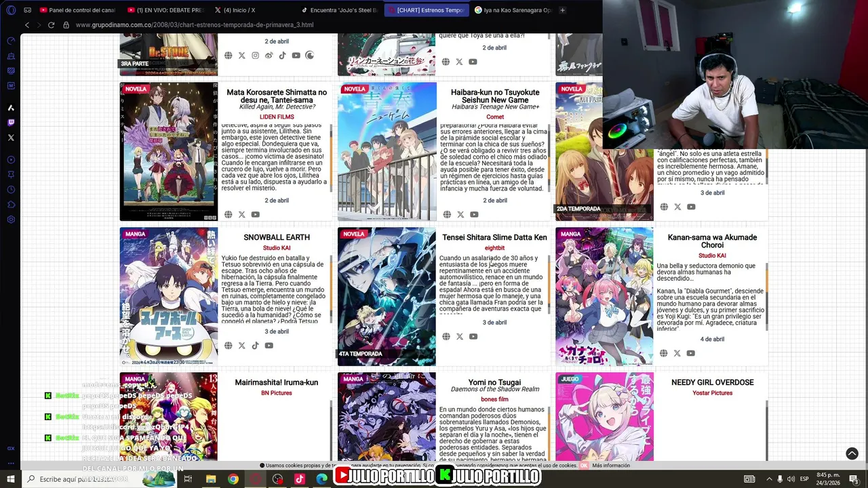868x488 pixels.
Task: Click the Haibara-kun description scrollbar
Action: pos(549,159)
